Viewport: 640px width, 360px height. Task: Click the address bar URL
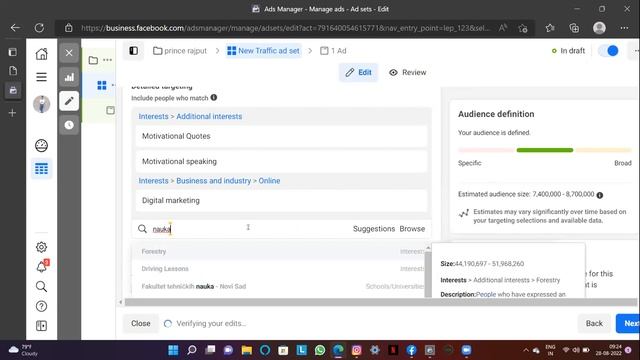click(x=285, y=28)
